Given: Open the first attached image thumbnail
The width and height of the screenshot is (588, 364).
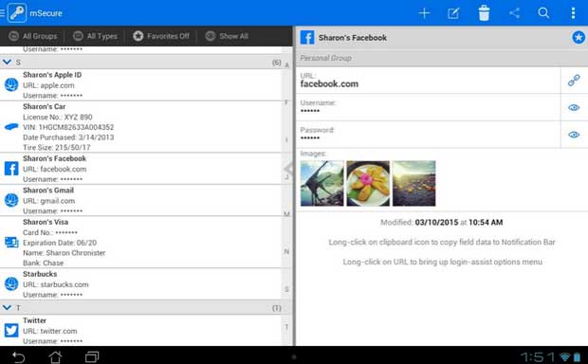Looking at the screenshot, I should tap(322, 183).
